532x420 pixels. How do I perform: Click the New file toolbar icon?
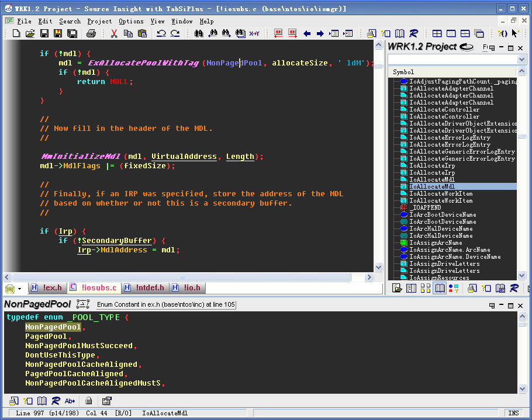pos(16,33)
